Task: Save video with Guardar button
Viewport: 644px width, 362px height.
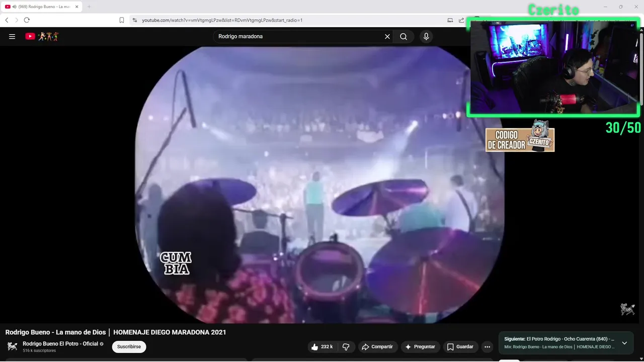Action: pos(460,347)
